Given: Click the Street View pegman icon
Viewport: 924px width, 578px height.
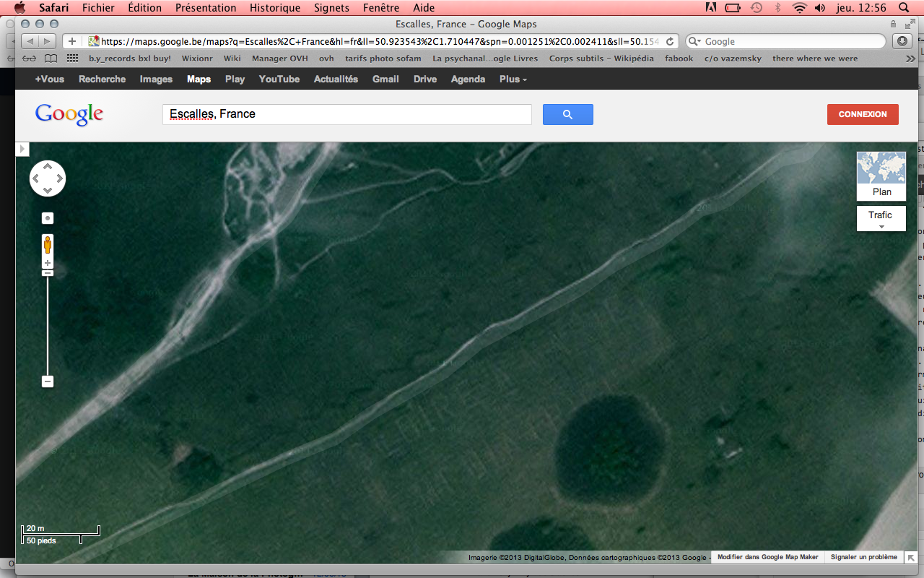Looking at the screenshot, I should [x=48, y=244].
